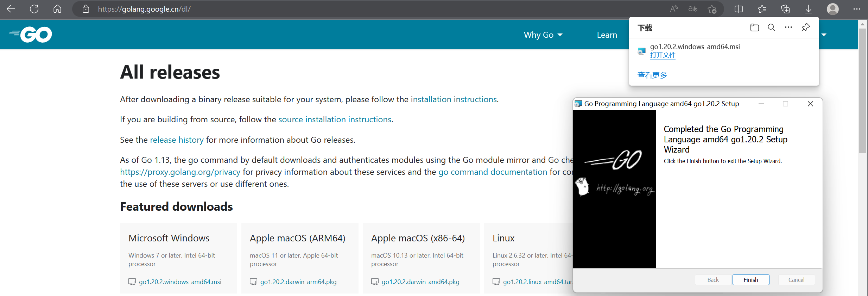Click the 下载 panel title
Screen dimensions: 868x296
[x=645, y=28]
